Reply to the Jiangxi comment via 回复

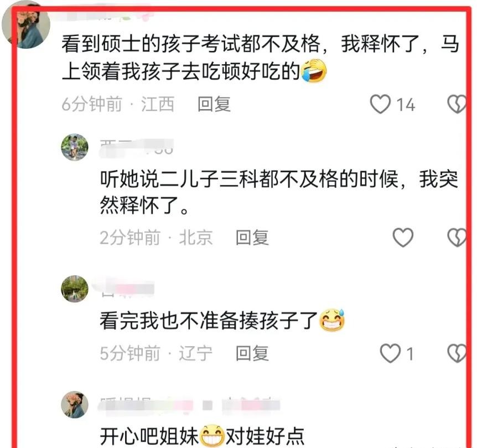point(214,104)
